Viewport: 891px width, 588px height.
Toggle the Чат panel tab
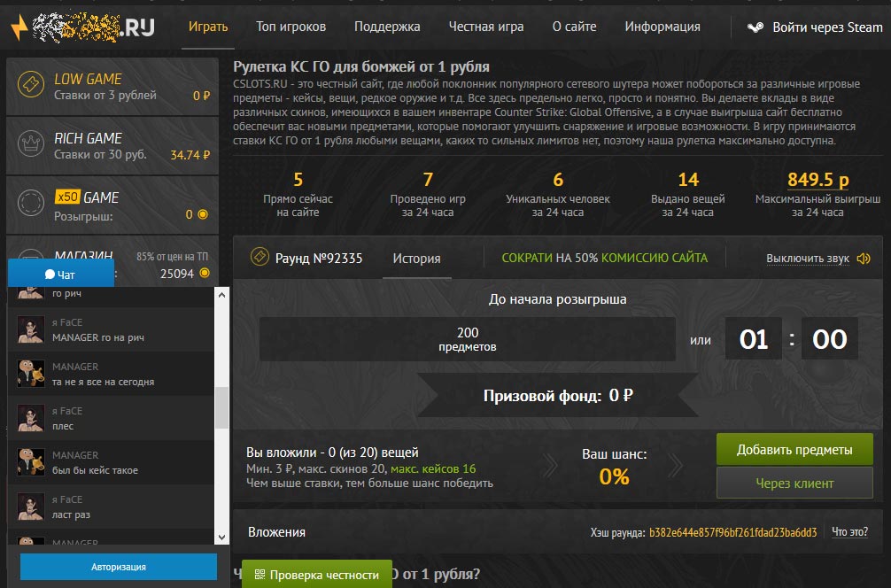pos(61,274)
